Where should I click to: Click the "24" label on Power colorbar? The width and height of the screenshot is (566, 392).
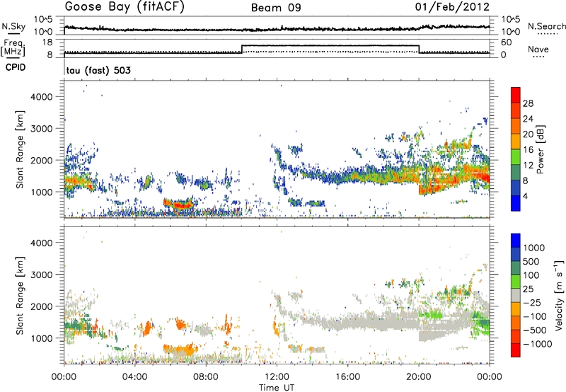click(x=528, y=119)
